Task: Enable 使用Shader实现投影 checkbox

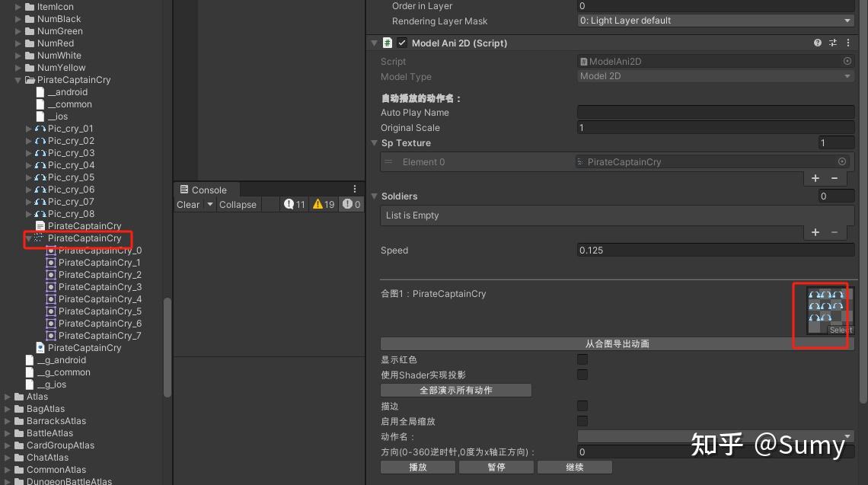Action: coord(582,375)
